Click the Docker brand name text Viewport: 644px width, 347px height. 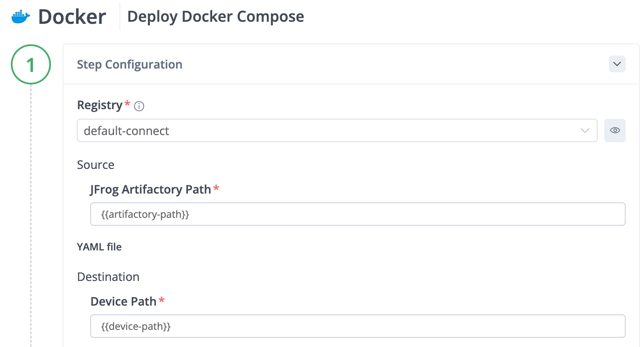coord(72,17)
